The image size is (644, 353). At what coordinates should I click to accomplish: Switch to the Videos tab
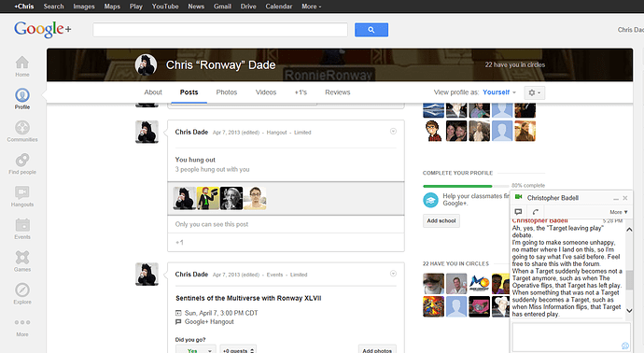coord(266,92)
